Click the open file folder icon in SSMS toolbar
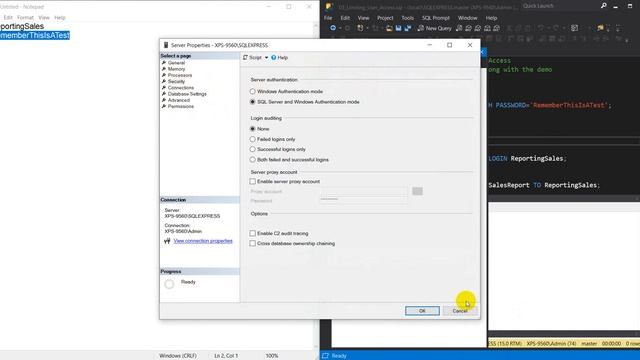Viewport: 640px width, 360px height. 389,28
